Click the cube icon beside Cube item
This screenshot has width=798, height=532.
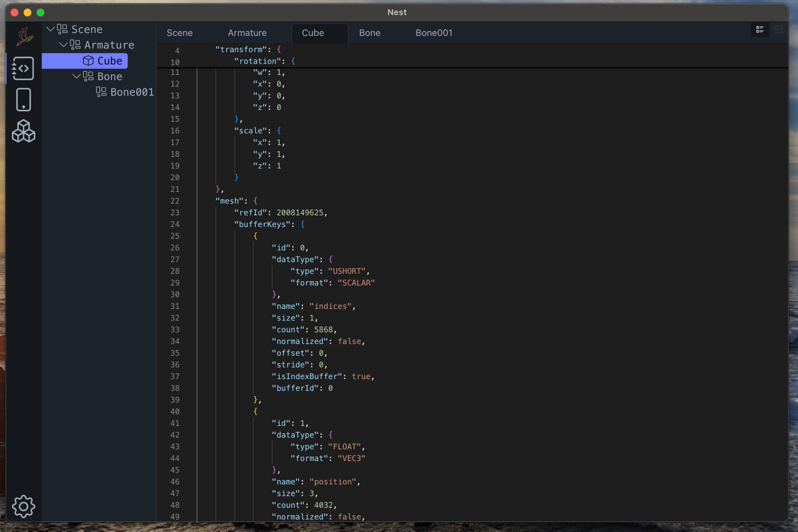coord(89,60)
